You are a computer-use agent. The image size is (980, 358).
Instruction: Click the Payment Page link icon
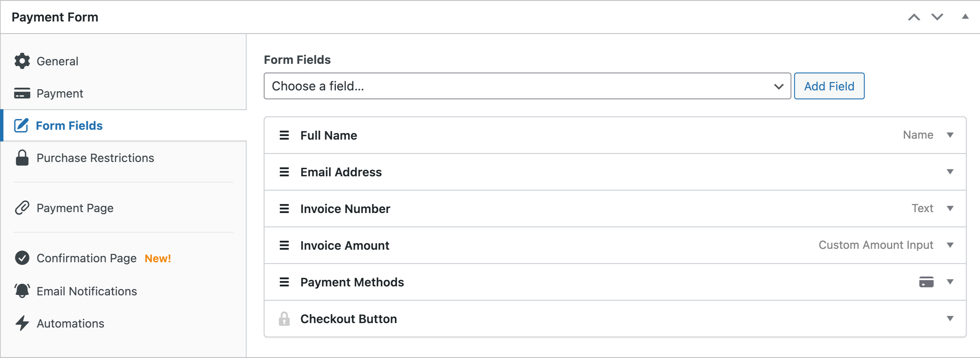click(x=22, y=208)
